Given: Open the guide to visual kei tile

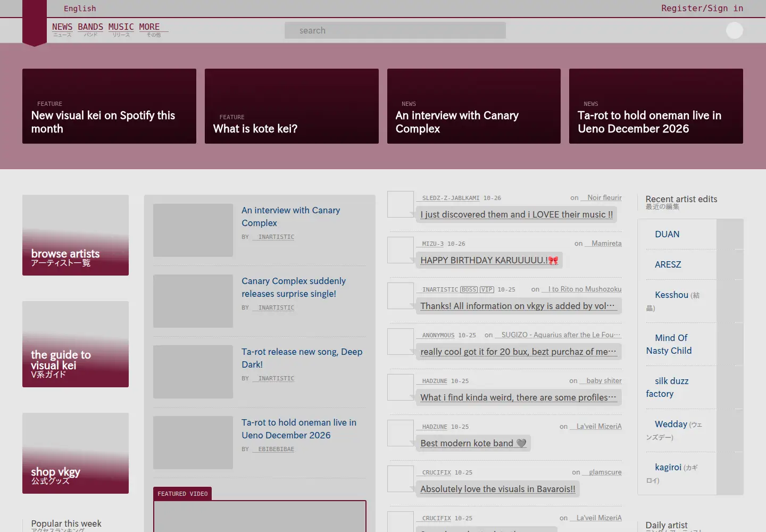Looking at the screenshot, I should point(76,344).
